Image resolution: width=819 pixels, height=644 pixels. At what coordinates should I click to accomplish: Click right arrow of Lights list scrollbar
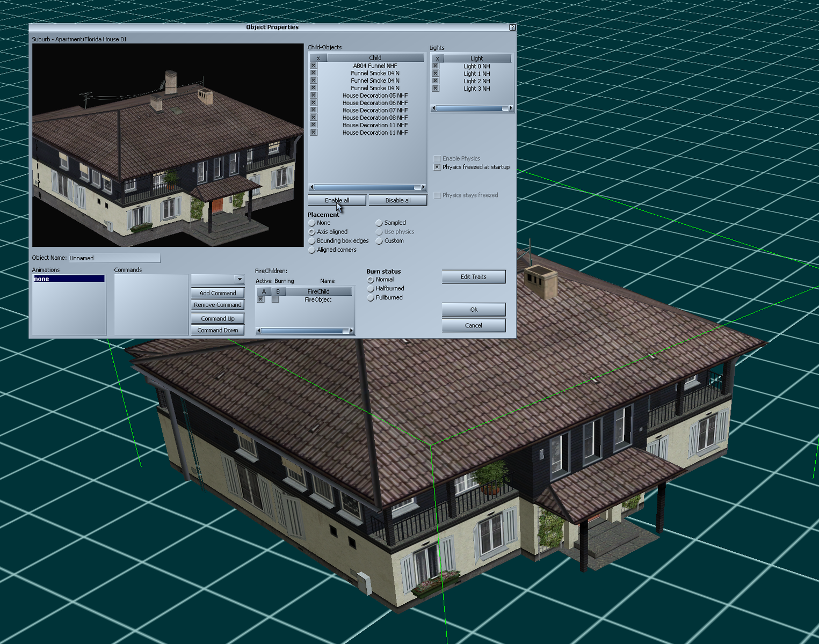pyautogui.click(x=510, y=108)
